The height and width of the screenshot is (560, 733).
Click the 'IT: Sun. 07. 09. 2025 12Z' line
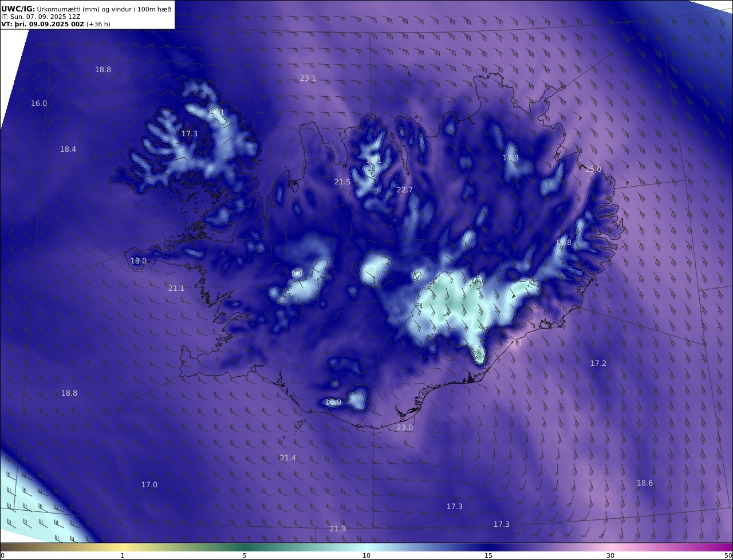41,17
